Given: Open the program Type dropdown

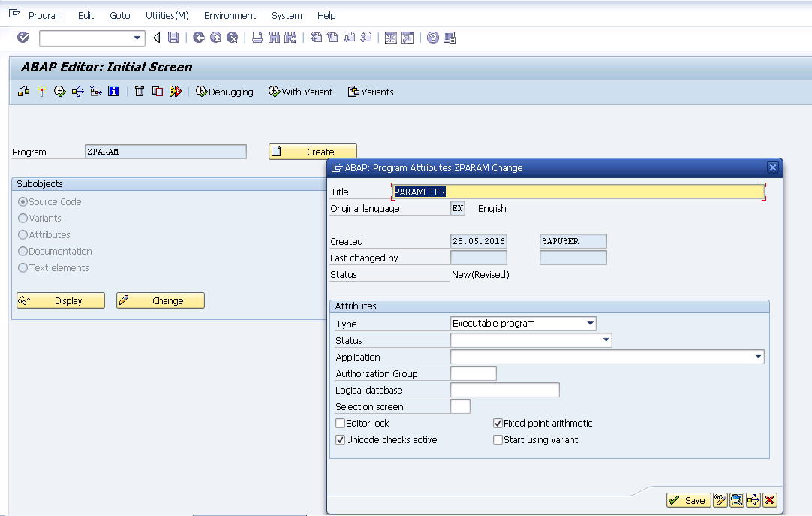Looking at the screenshot, I should [588, 324].
